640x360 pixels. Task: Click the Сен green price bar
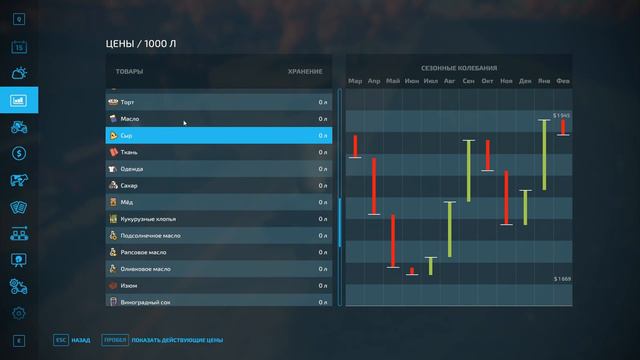coord(469,171)
